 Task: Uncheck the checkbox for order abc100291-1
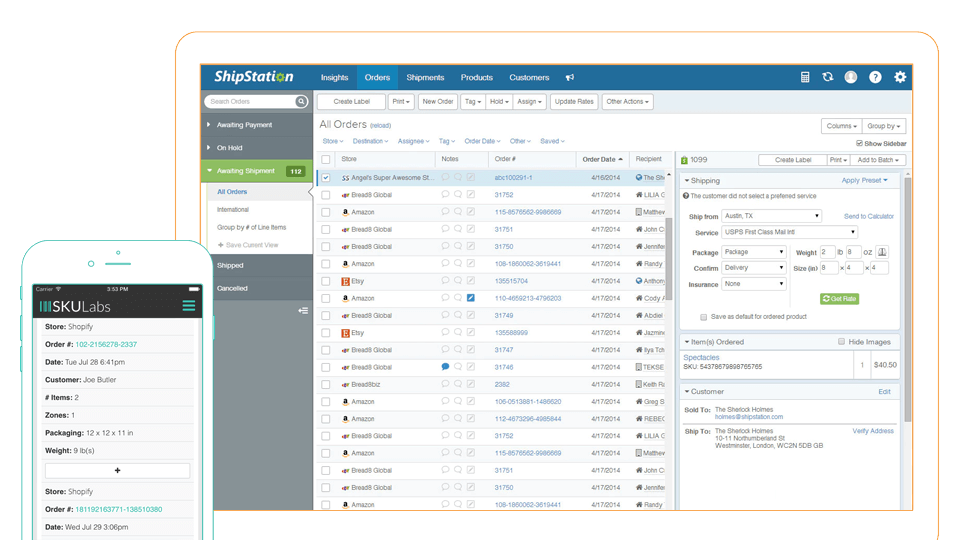pos(326,178)
